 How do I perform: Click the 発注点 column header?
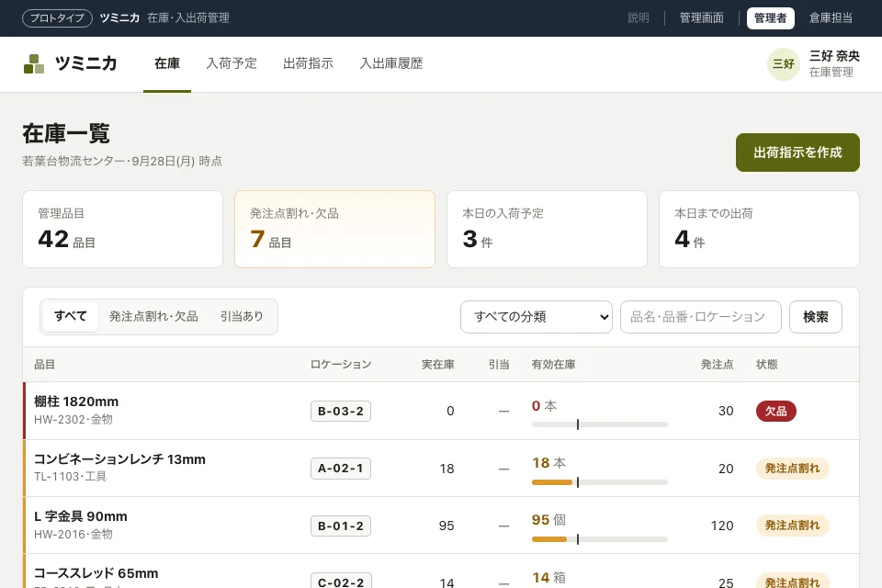pyautogui.click(x=718, y=365)
